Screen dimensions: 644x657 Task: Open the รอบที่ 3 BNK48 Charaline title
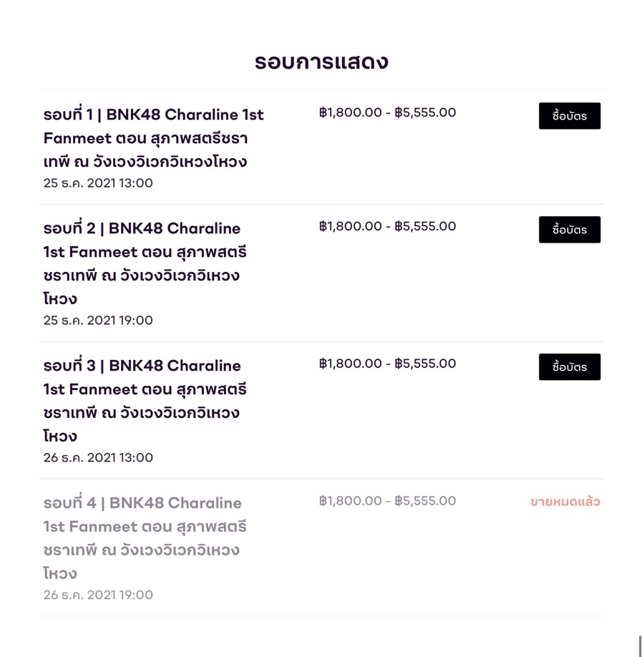[x=145, y=401]
